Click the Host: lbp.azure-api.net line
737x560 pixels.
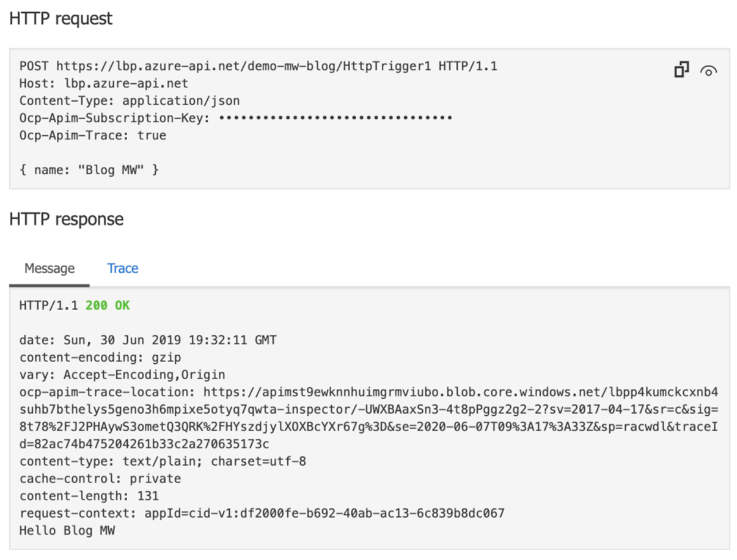click(104, 83)
